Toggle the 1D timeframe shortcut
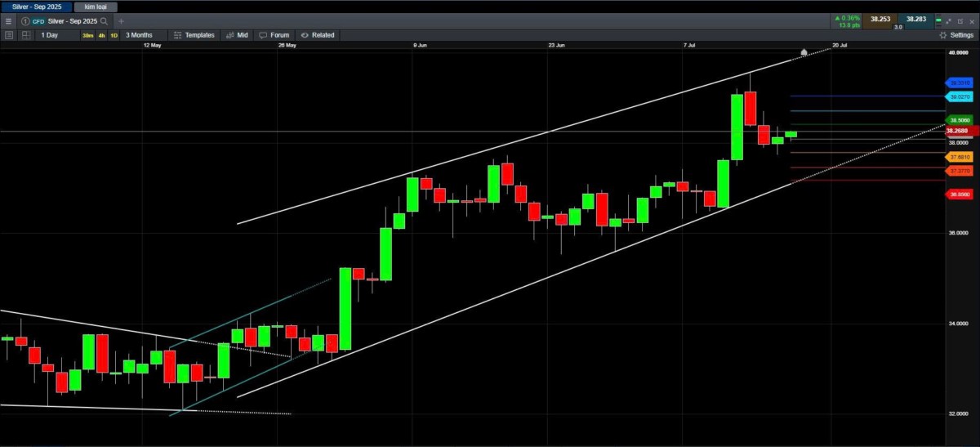Viewport: 980px width, 447px height. (114, 35)
